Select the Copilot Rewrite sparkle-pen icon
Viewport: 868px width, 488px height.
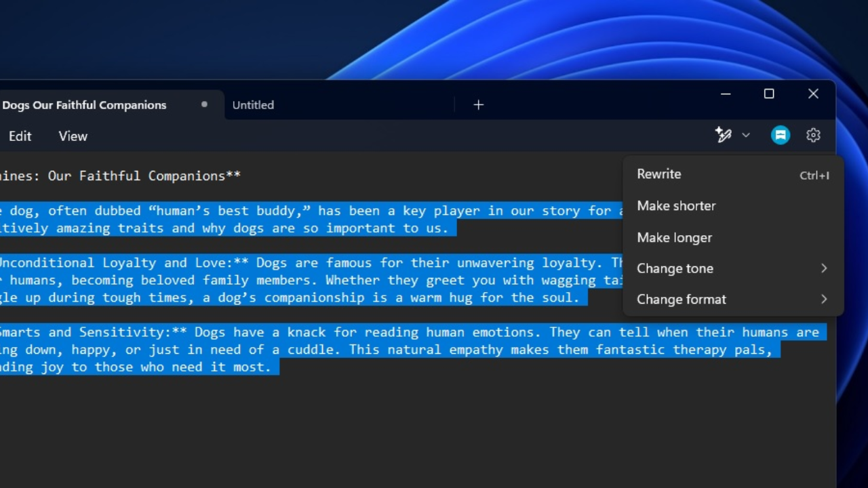point(724,135)
